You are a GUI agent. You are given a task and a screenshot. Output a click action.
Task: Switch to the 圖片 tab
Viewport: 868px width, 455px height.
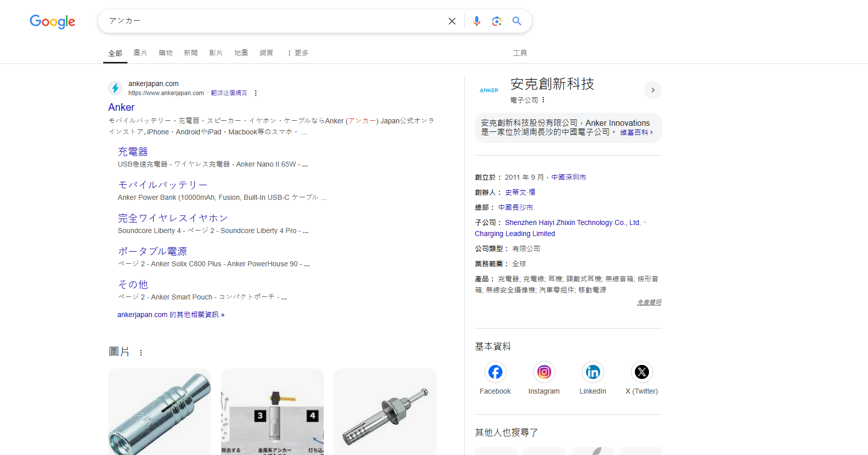coord(140,53)
